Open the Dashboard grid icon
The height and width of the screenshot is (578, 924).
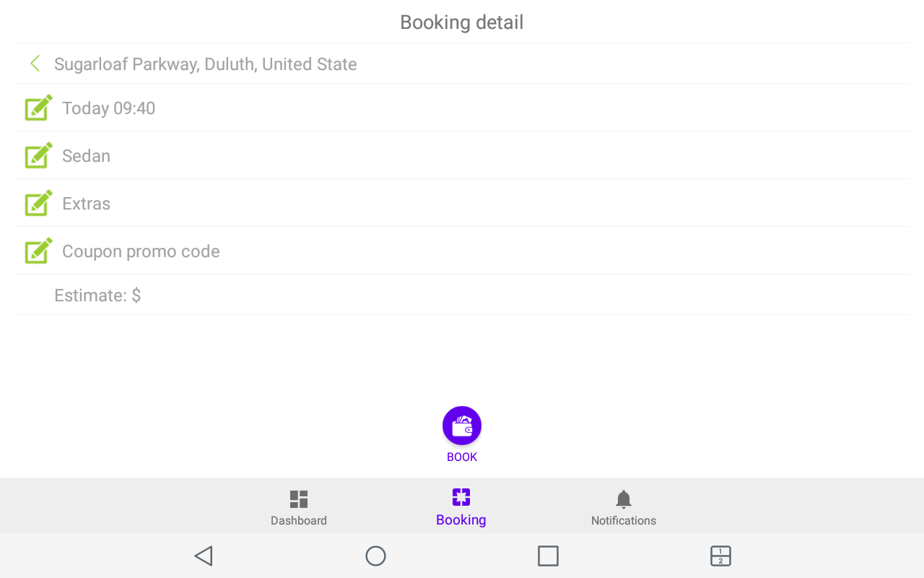299,499
